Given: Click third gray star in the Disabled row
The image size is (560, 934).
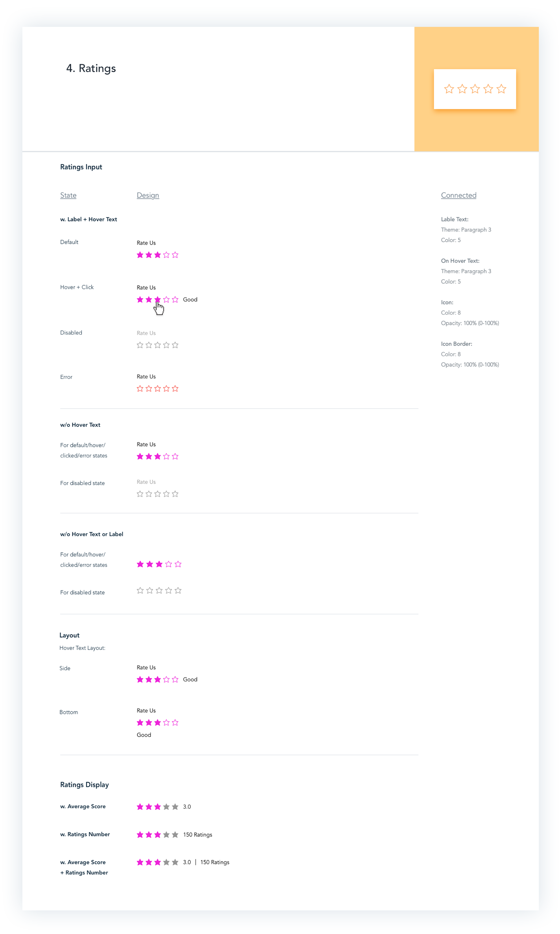Looking at the screenshot, I should 157,345.
